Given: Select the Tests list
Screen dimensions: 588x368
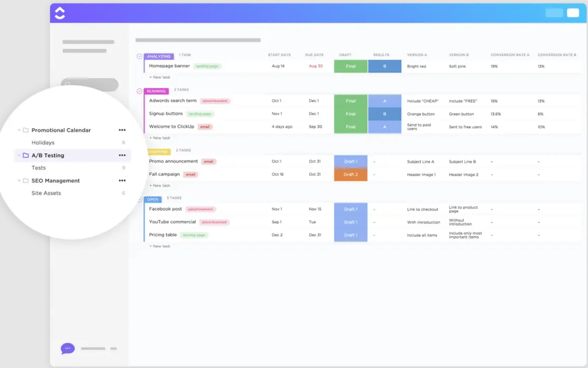Looking at the screenshot, I should [x=38, y=168].
